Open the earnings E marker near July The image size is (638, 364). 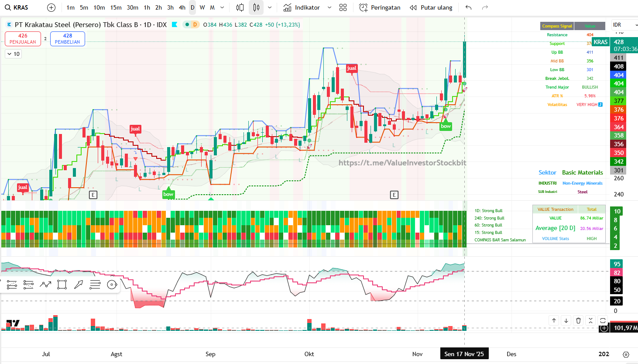click(93, 195)
